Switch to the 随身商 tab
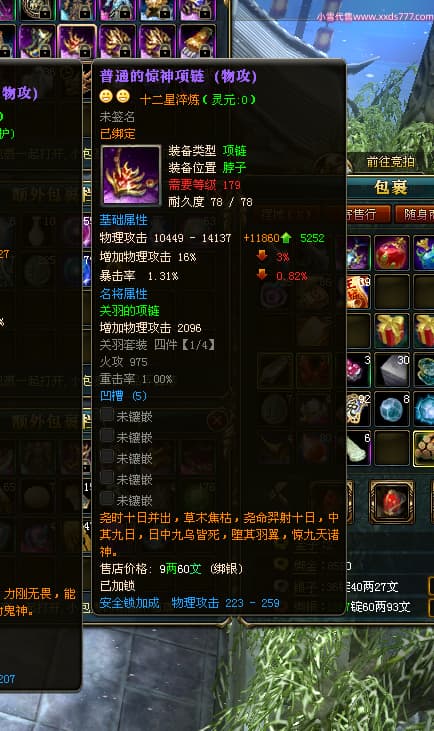 (x=415, y=214)
